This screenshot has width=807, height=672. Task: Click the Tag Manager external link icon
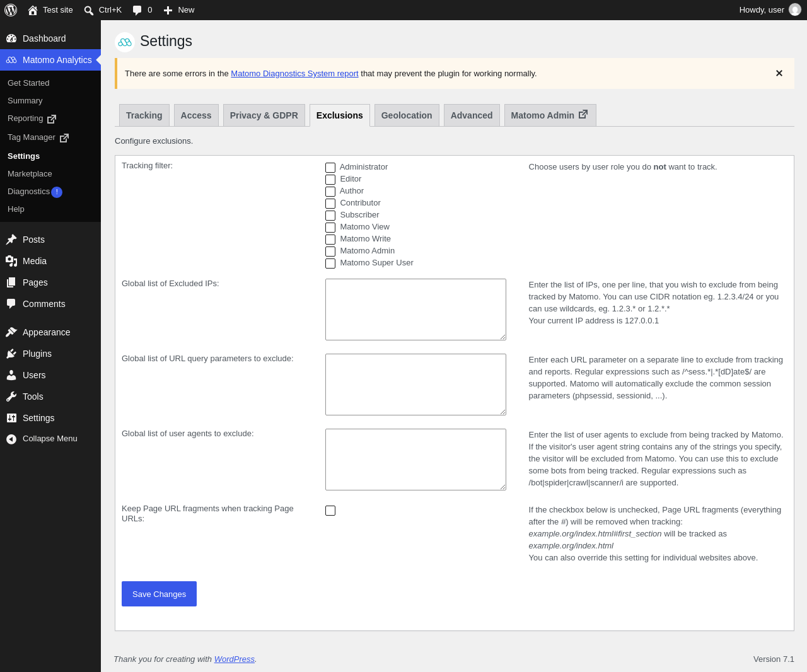tap(64, 137)
